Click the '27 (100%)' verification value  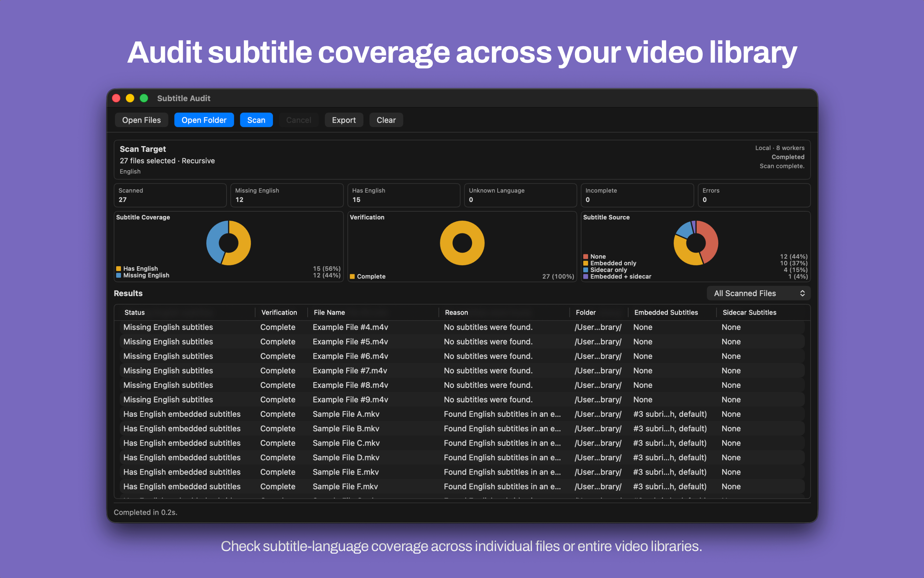point(558,276)
